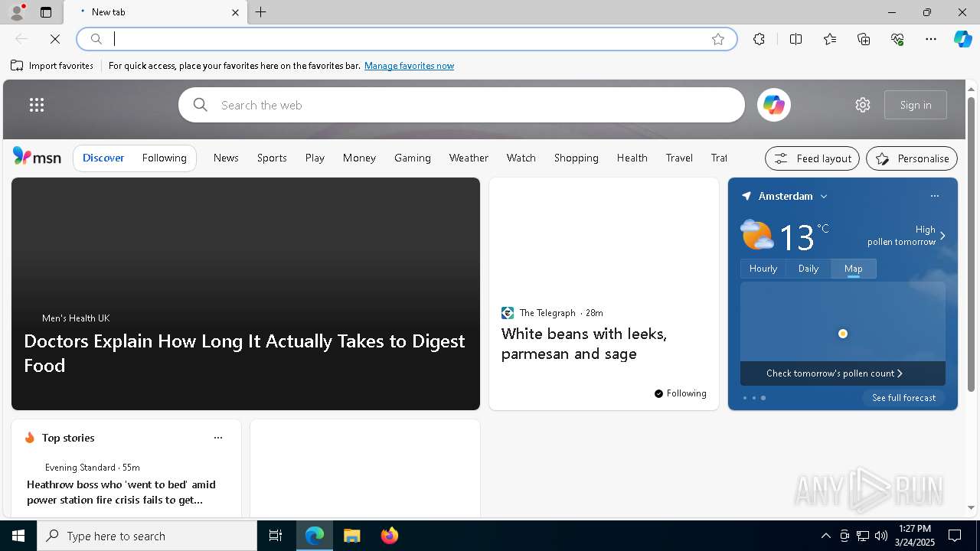Open White beans with leeks article
Screen dimensions: 980x551
pyautogui.click(x=583, y=344)
